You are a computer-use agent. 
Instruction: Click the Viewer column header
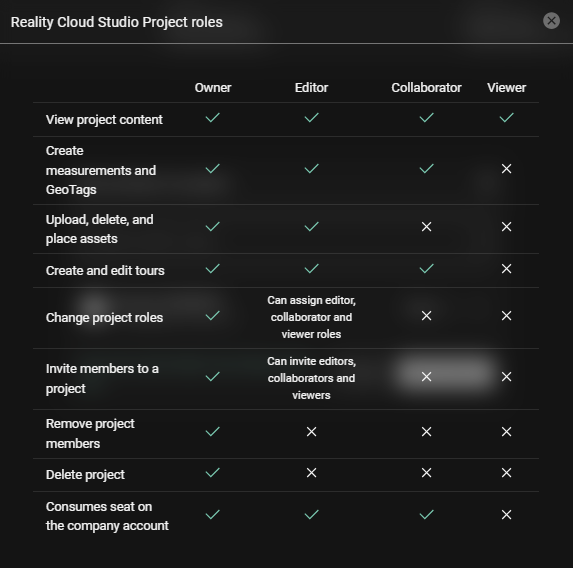(506, 88)
